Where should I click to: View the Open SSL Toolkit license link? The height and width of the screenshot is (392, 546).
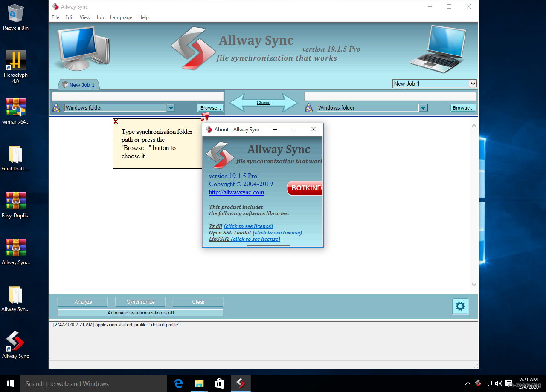click(x=277, y=233)
